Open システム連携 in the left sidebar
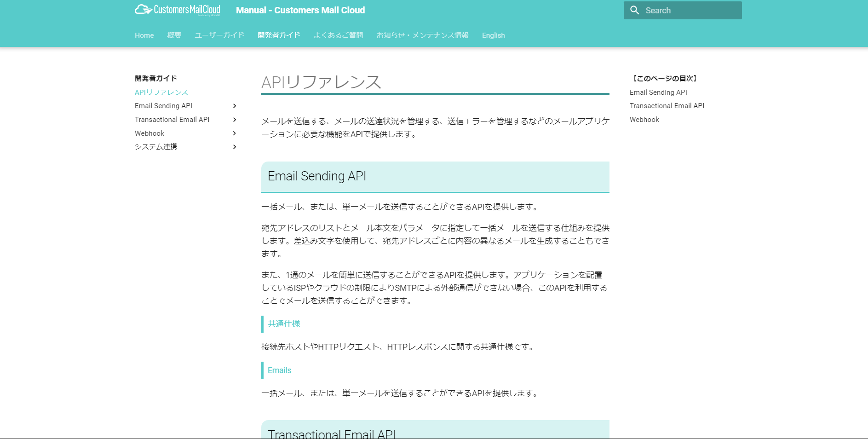Screen dimensions: 868x439 point(156,147)
